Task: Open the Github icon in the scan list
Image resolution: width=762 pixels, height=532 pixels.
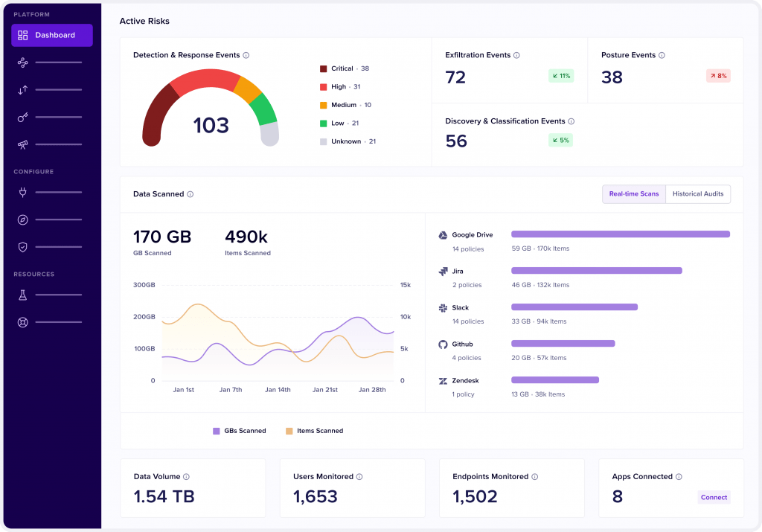Action: [444, 344]
